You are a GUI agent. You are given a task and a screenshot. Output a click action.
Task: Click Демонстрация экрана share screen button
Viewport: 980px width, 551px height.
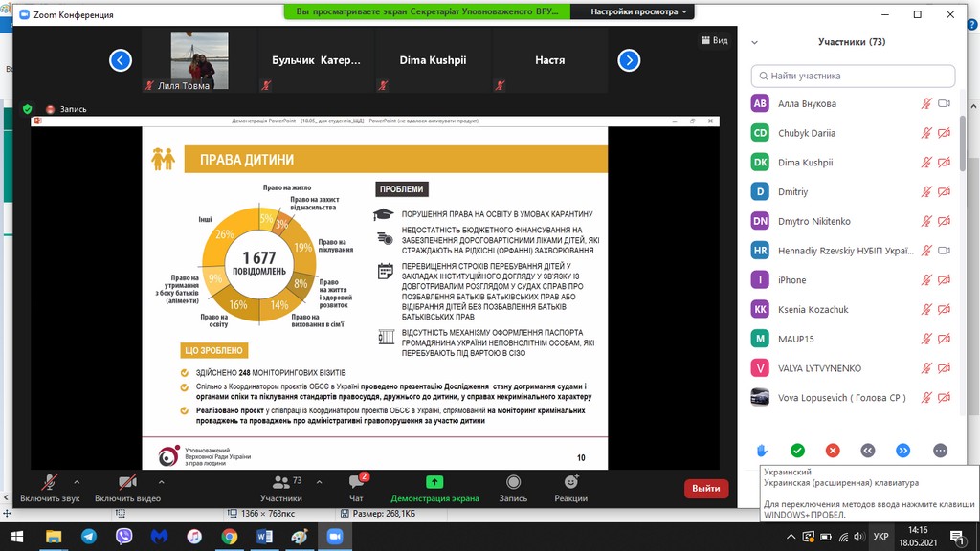[434, 488]
